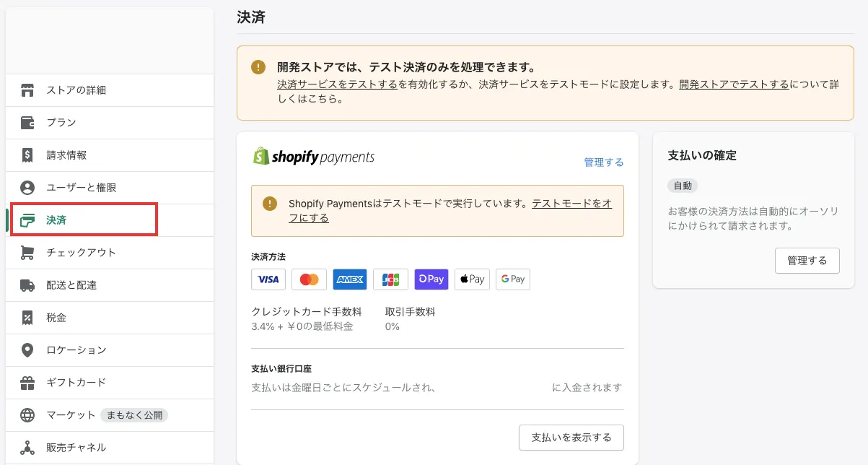868x465 pixels.
Task: Click the shipping truck icon
Action: (27, 285)
